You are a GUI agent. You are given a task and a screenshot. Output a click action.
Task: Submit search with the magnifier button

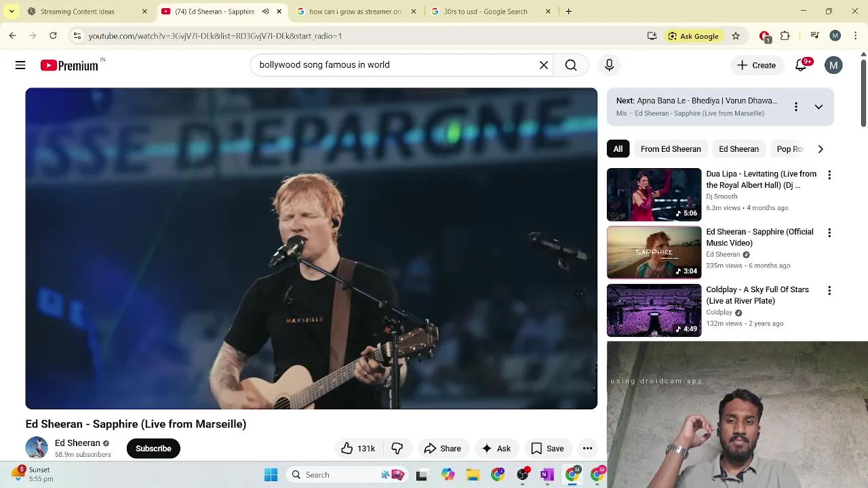coord(571,65)
